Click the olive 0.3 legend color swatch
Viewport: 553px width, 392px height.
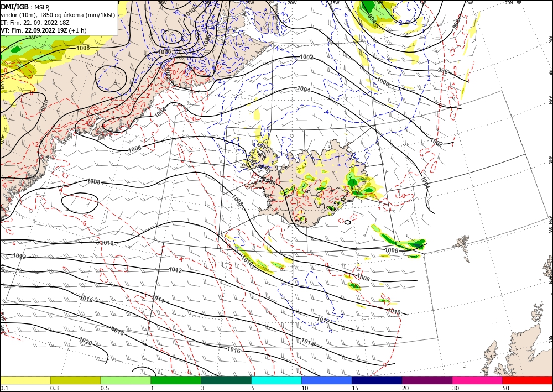(x=75, y=380)
